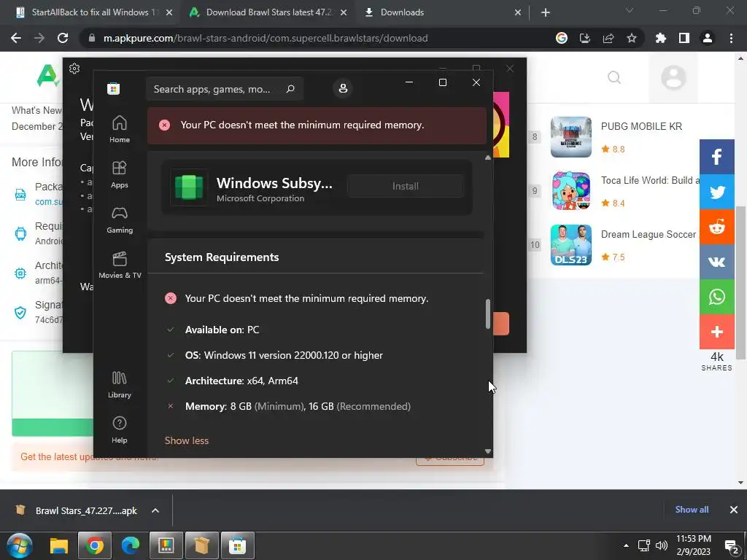Image resolution: width=747 pixels, height=560 pixels.
Task: Reload the current page
Action: point(63,38)
